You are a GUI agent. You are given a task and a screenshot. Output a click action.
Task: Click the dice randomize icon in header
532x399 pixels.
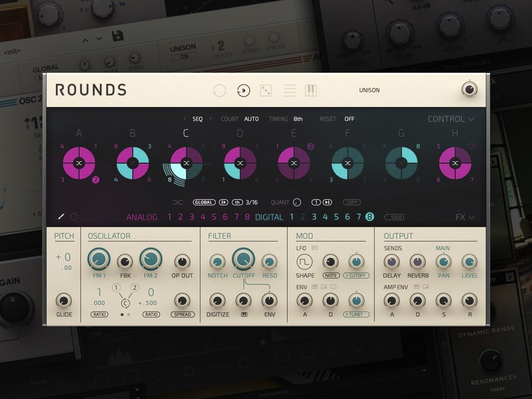[x=265, y=90]
